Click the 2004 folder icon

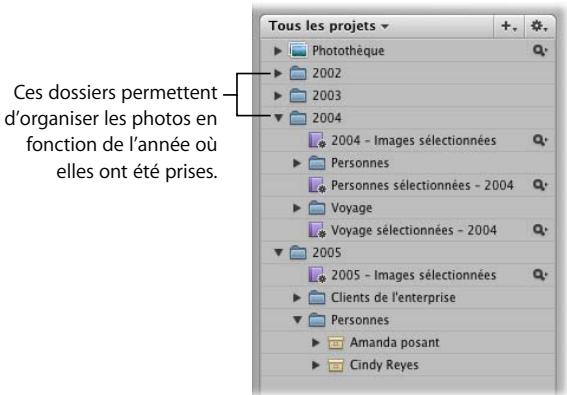[x=298, y=118]
